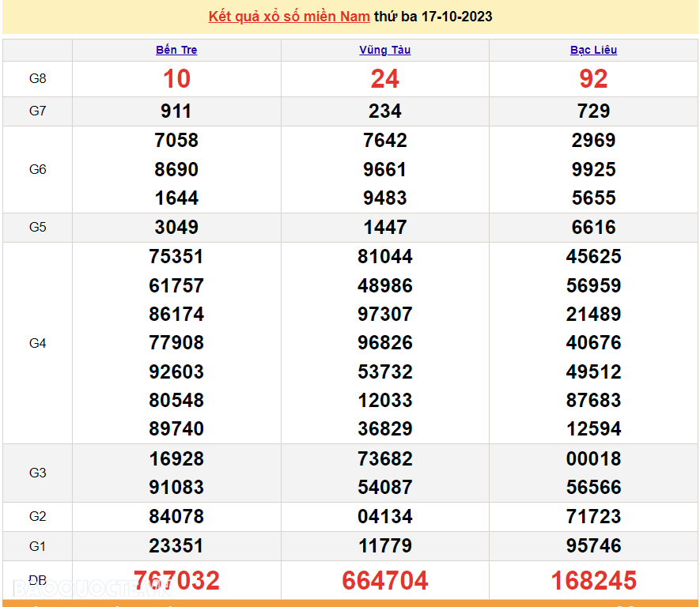Screen dimensions: 700x607
Task: Open the Vũng Tàu province results link
Action: coord(385,49)
